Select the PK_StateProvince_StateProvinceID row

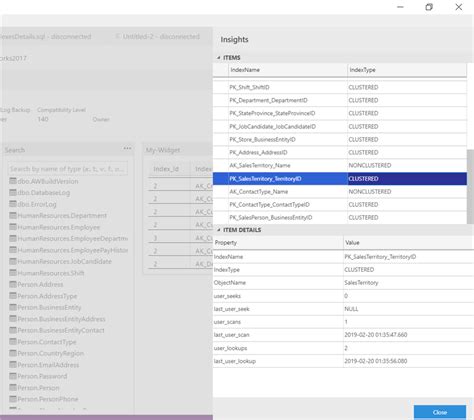(340, 113)
